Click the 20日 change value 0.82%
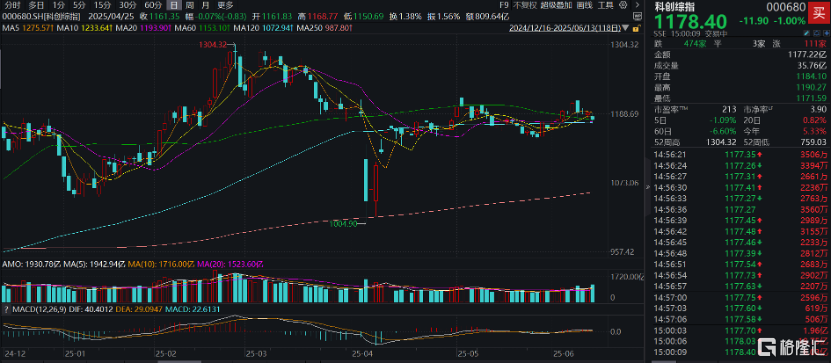The image size is (832, 364). [816, 119]
